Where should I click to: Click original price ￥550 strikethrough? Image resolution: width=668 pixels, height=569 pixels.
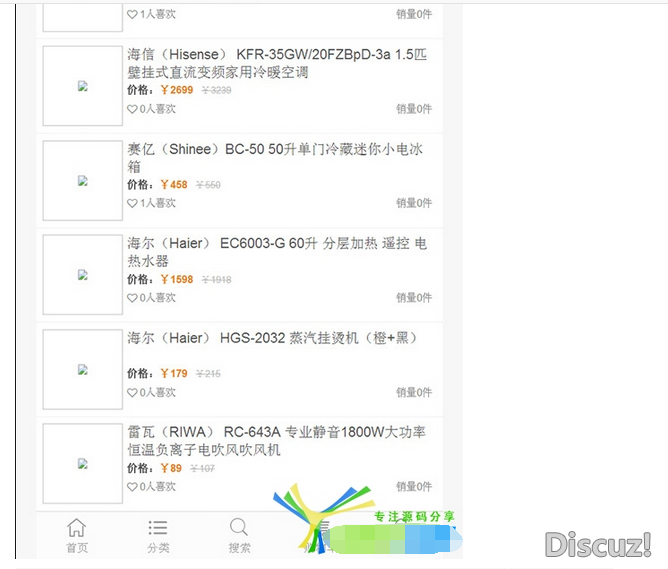click(x=208, y=185)
